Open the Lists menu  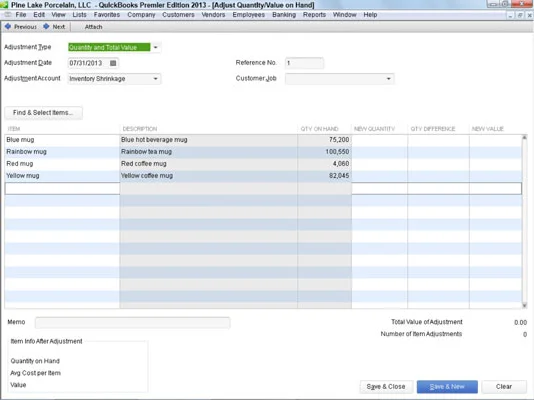click(x=79, y=15)
